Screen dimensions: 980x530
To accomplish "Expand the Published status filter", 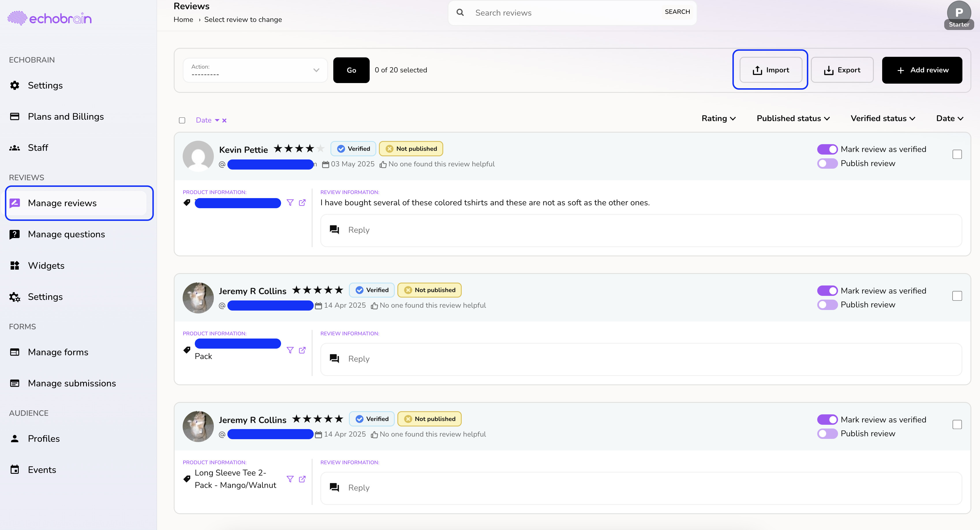I will pyautogui.click(x=793, y=119).
